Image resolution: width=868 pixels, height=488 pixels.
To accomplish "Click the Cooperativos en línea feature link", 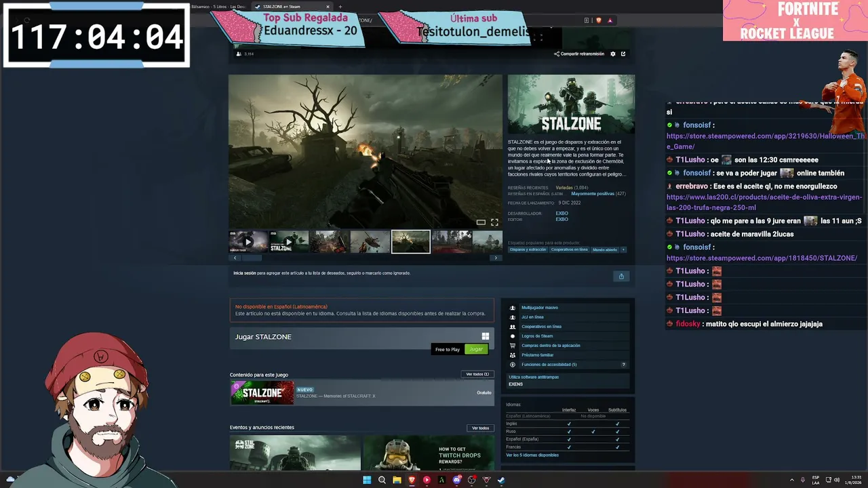I will click(x=541, y=327).
